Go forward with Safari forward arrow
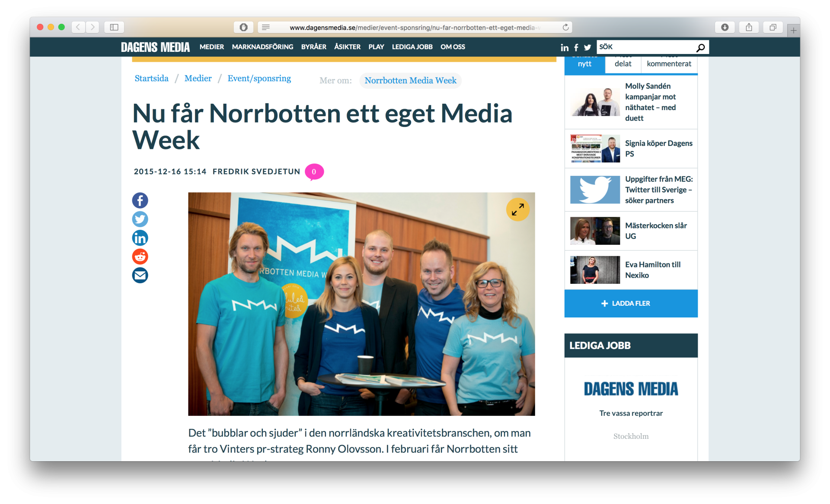 [92, 27]
